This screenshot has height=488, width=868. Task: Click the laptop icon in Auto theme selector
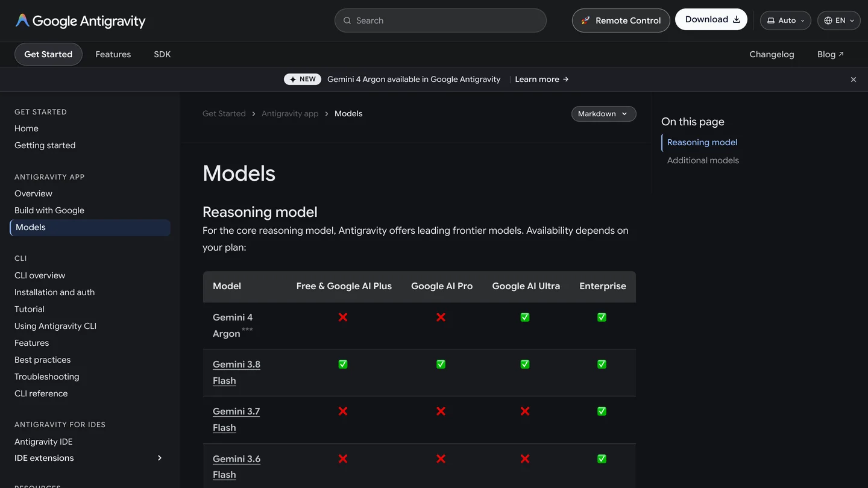[771, 20]
